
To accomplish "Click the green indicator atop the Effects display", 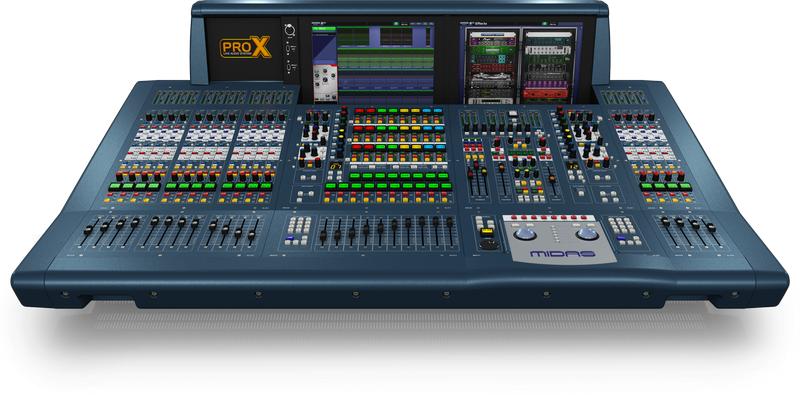I will [x=544, y=23].
